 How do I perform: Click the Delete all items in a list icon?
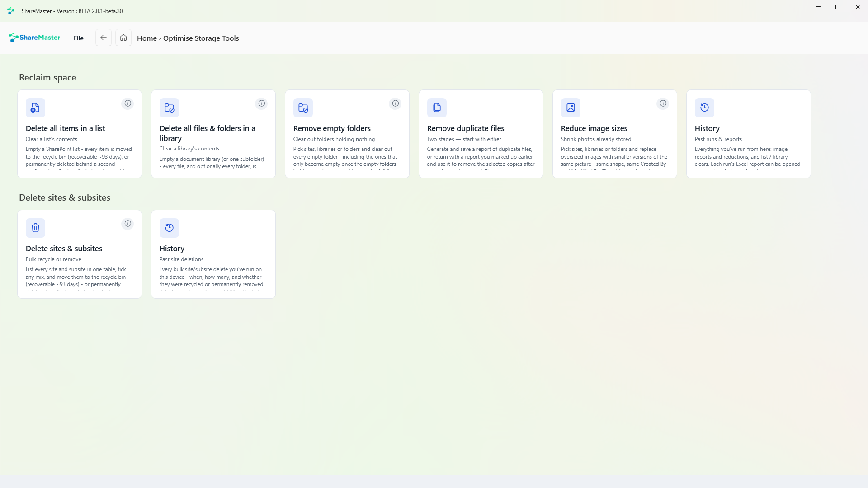tap(35, 108)
